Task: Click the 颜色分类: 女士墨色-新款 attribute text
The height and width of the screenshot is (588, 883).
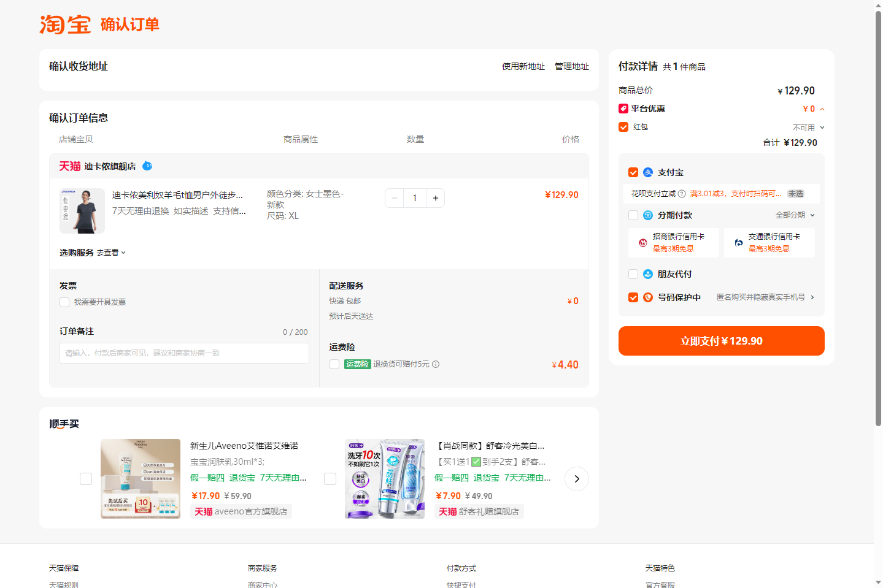Action: tap(306, 199)
